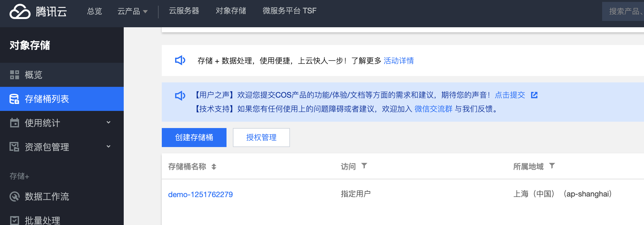Click the 批量处理 checkbox icon
Screen dimensions: 644x225
(15, 220)
